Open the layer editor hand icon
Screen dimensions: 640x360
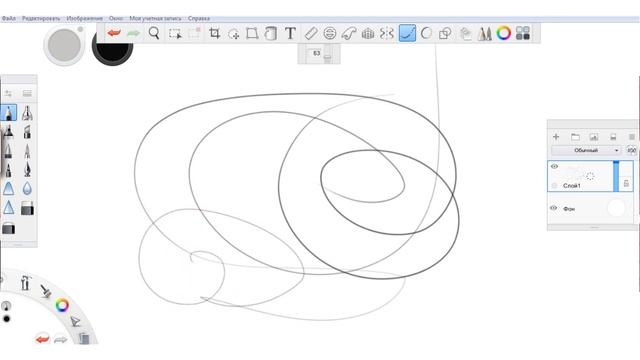tap(465, 33)
